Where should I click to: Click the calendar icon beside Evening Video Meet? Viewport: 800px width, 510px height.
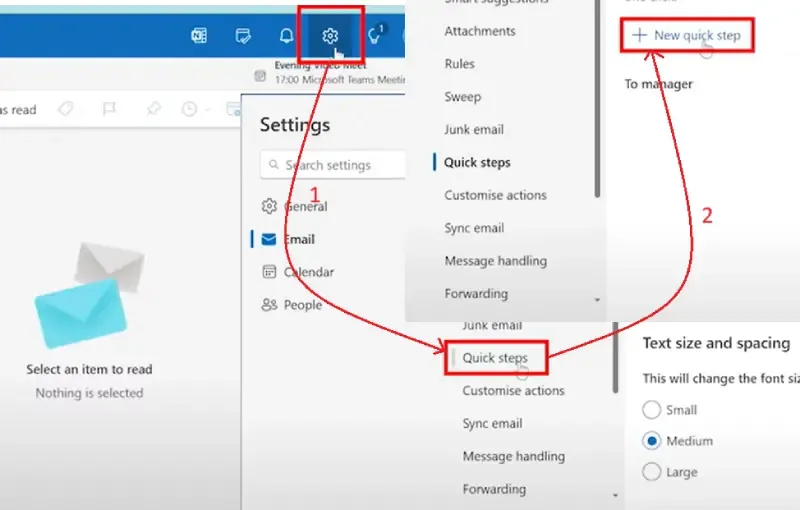tap(260, 76)
